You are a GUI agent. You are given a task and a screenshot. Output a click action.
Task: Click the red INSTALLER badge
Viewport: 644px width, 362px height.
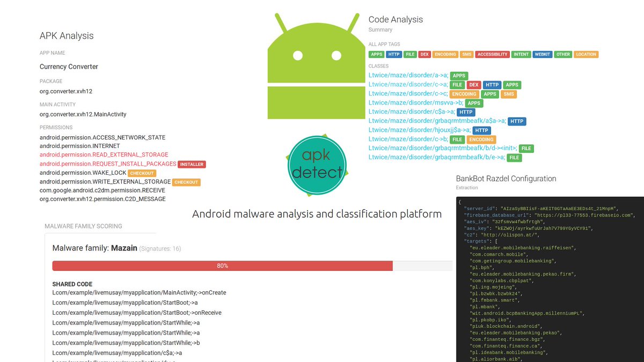tap(192, 164)
